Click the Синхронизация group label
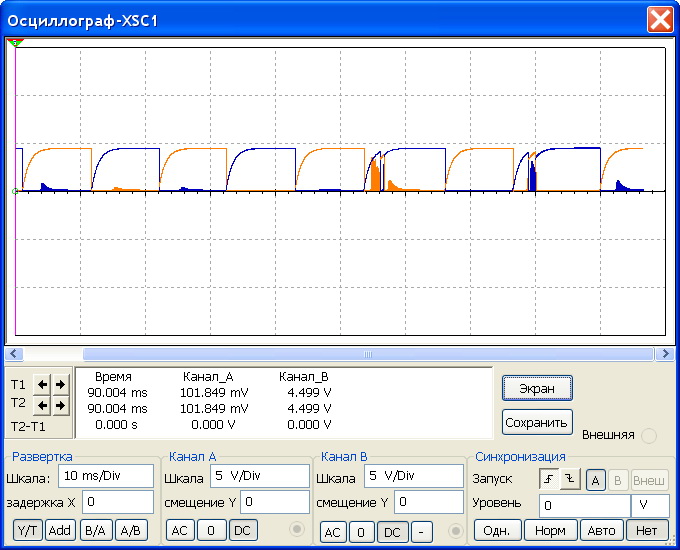The height and width of the screenshot is (550, 680). 520,457
